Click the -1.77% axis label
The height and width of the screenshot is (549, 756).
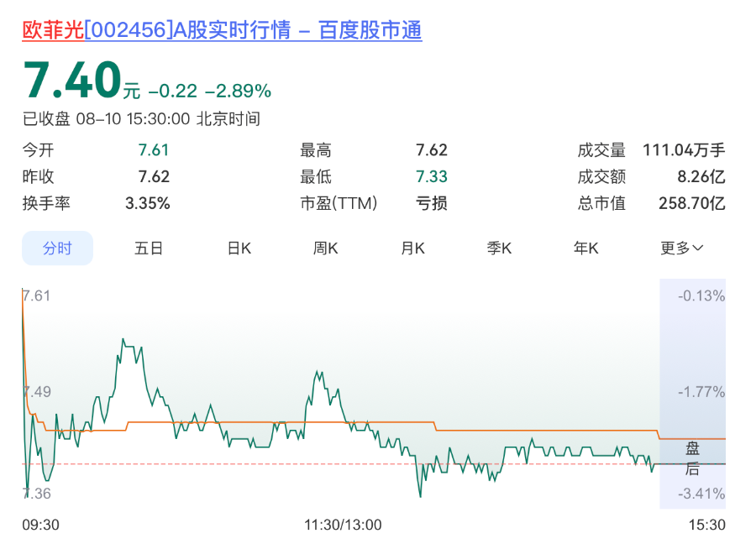[701, 391]
